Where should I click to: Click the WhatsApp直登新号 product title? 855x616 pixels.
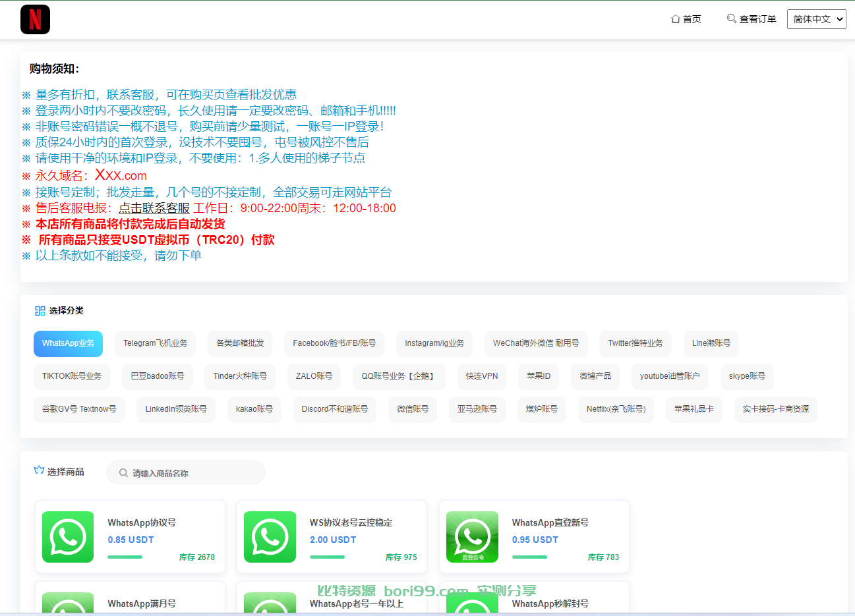pos(550,522)
